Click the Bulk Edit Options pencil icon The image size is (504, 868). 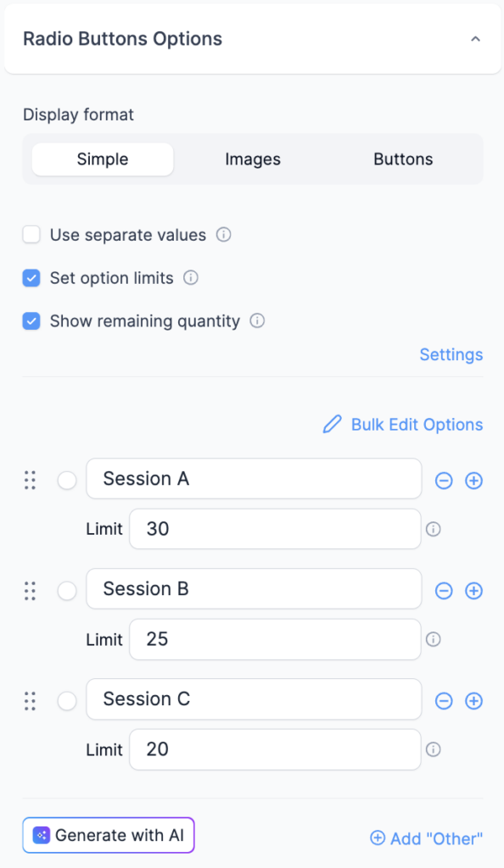tap(331, 424)
